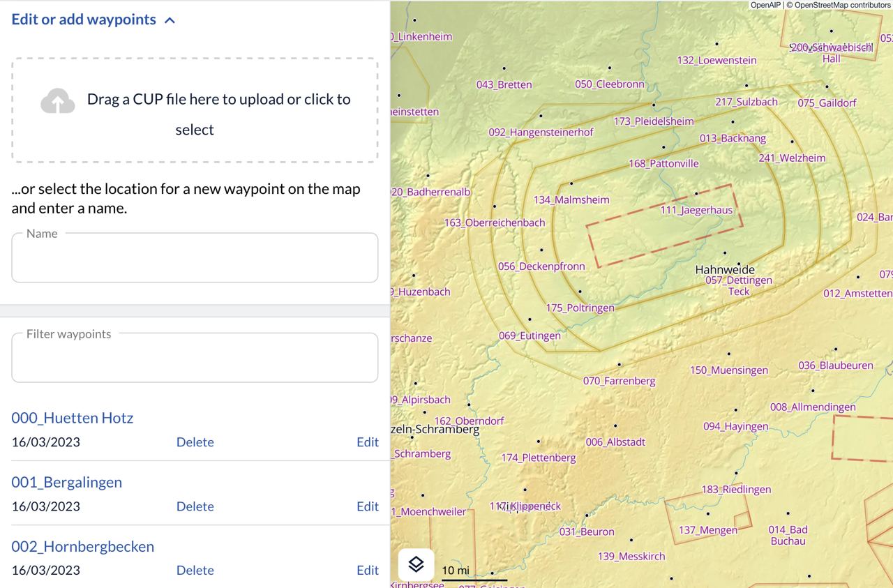This screenshot has height=588, width=893.
Task: Click the 069_Eutingen map label
Action: pyautogui.click(x=530, y=336)
